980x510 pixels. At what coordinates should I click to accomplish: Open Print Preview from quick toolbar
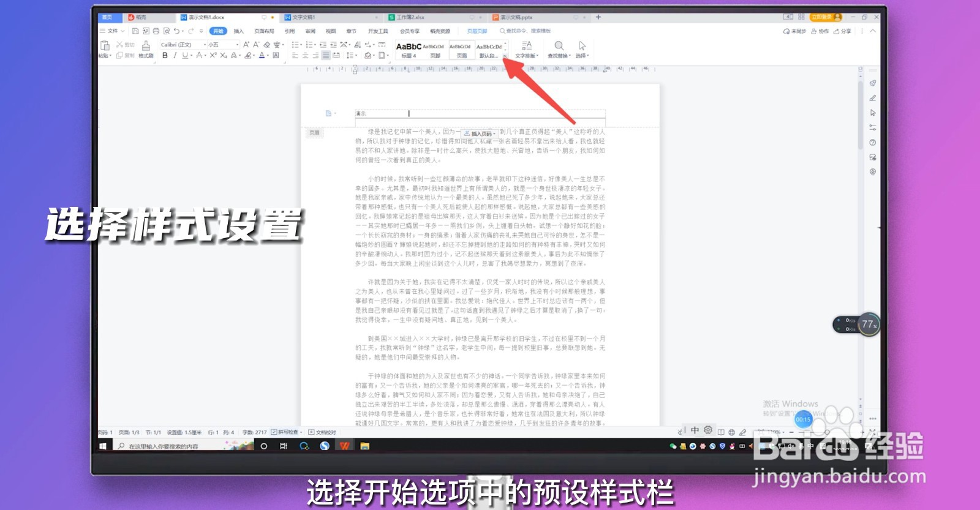(x=167, y=31)
